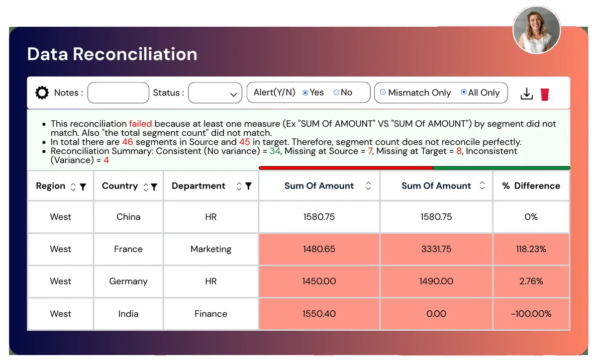Select HR cell in Germany row
This screenshot has width=597, height=364.
click(x=211, y=281)
